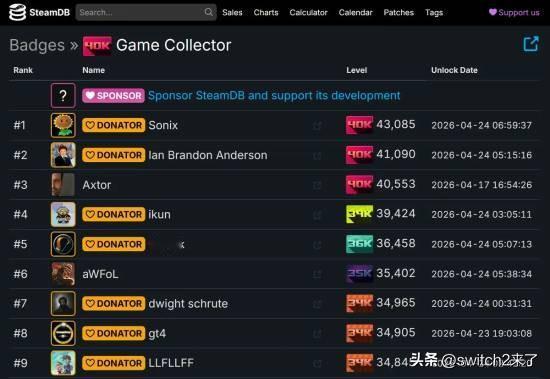Viewport: 550px width, 379px height.
Task: Open the Patches menu item
Action: [398, 13]
